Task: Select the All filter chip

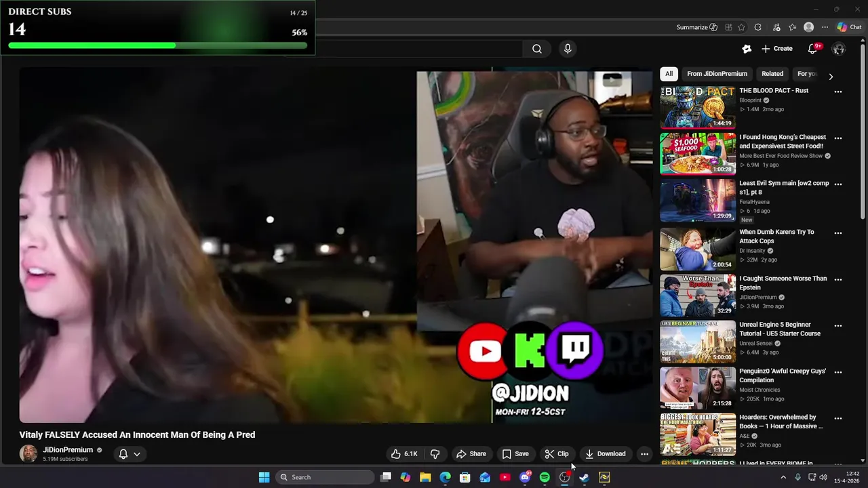Action: (x=669, y=74)
